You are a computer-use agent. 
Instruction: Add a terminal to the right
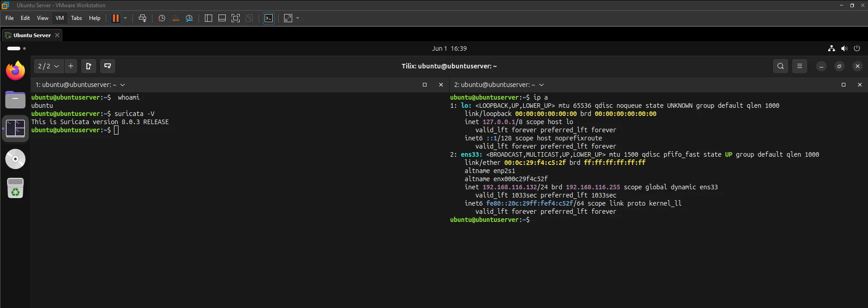(x=89, y=66)
